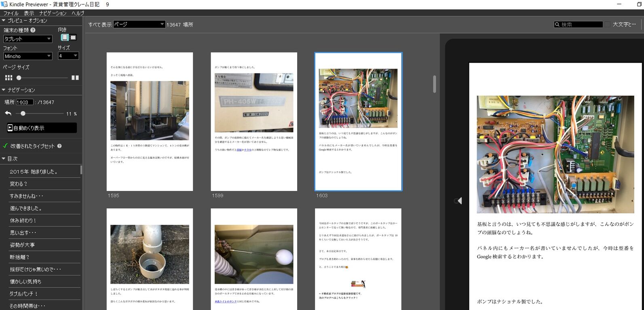Open the タブレット device type dropdown
This screenshot has height=310, width=644.
pos(28,39)
